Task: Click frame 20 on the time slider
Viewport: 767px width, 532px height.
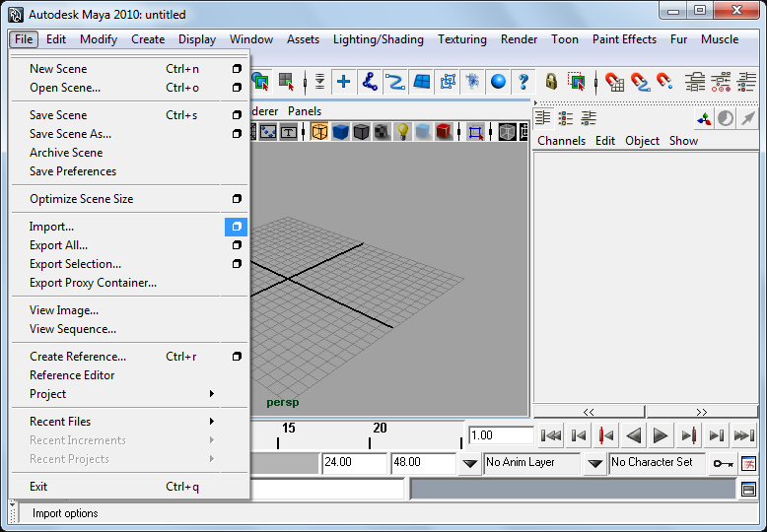Action: [370, 442]
